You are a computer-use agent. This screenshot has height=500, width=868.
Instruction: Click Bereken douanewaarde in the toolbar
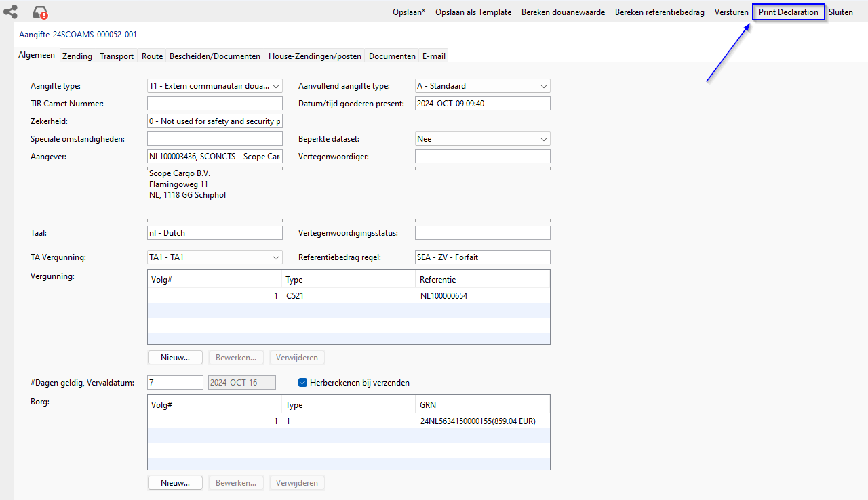pyautogui.click(x=563, y=12)
